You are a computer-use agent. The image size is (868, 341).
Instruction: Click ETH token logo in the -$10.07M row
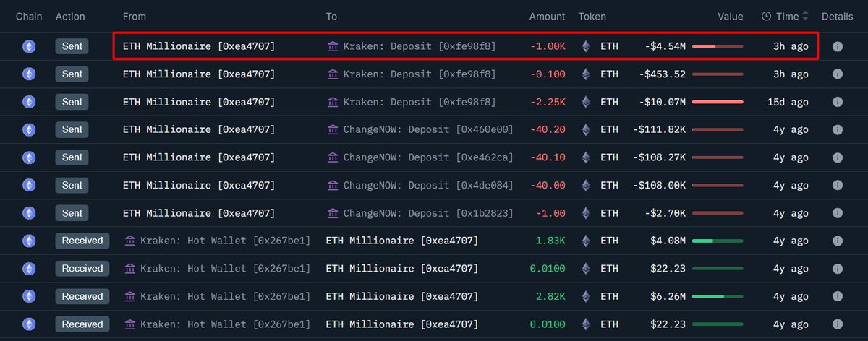585,102
